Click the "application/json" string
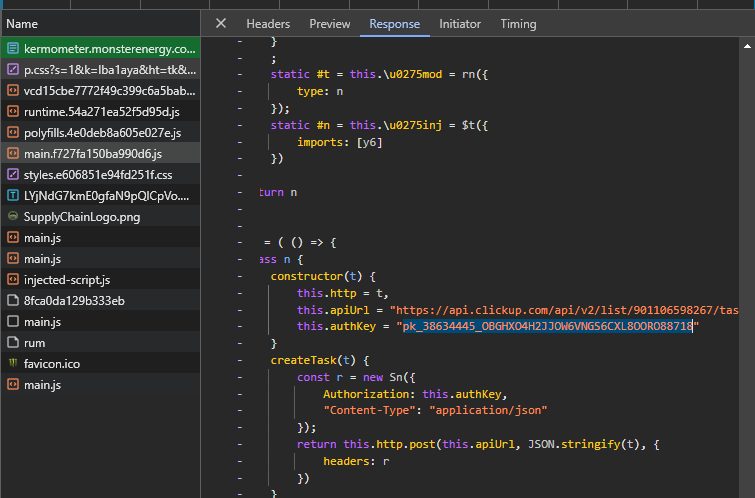 (488, 410)
